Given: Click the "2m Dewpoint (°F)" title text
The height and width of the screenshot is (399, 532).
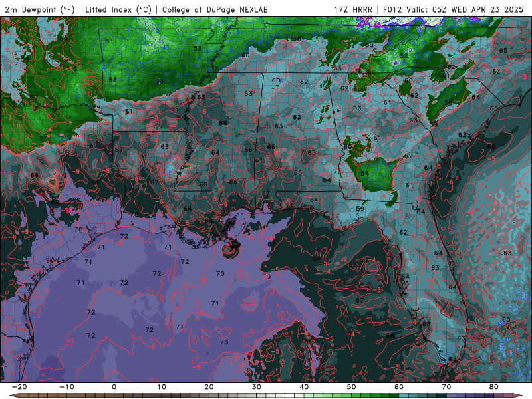Looking at the screenshot, I should (x=40, y=9).
